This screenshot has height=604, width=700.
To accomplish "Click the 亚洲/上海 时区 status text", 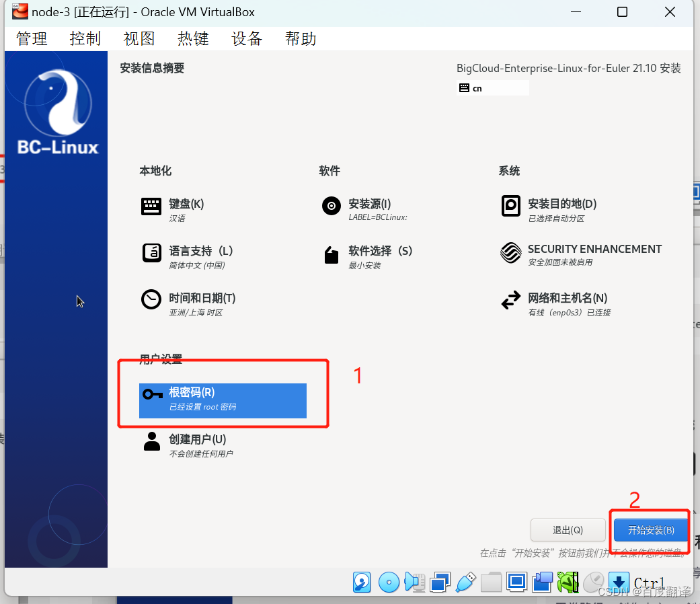I will click(196, 313).
